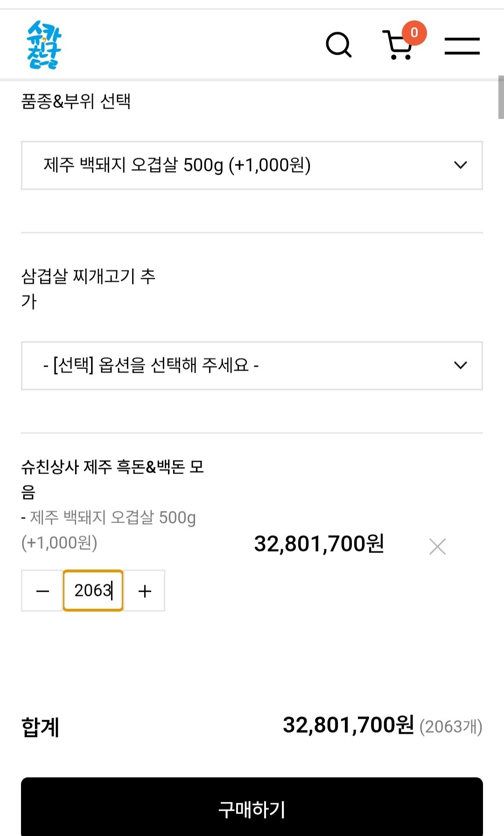Remove the selected 오겹살 item with X
The image size is (504, 836).
click(x=437, y=546)
